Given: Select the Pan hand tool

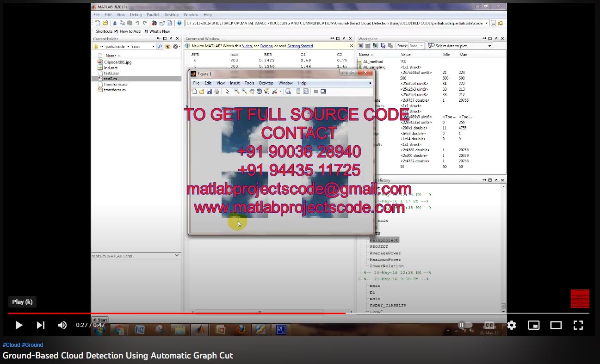Looking at the screenshot, I should (252, 92).
